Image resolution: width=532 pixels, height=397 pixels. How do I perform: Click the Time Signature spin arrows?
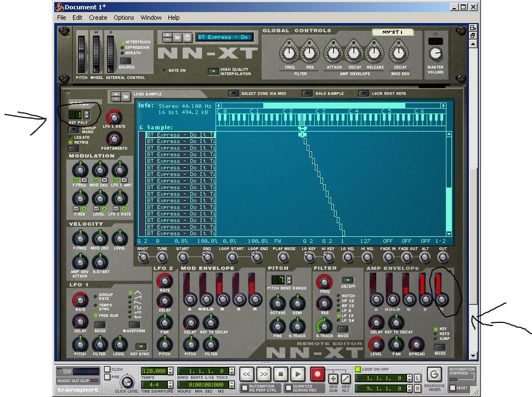171,384
